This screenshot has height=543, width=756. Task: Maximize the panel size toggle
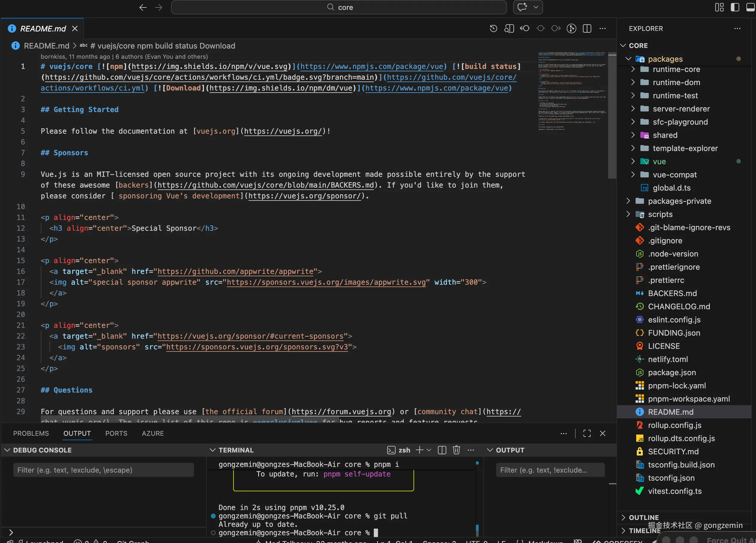(587, 433)
